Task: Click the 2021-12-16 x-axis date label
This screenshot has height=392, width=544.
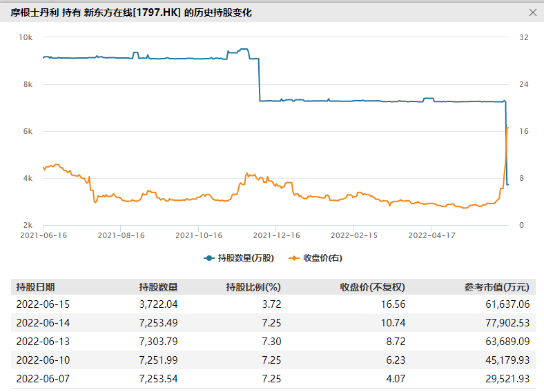Action: 275,235
